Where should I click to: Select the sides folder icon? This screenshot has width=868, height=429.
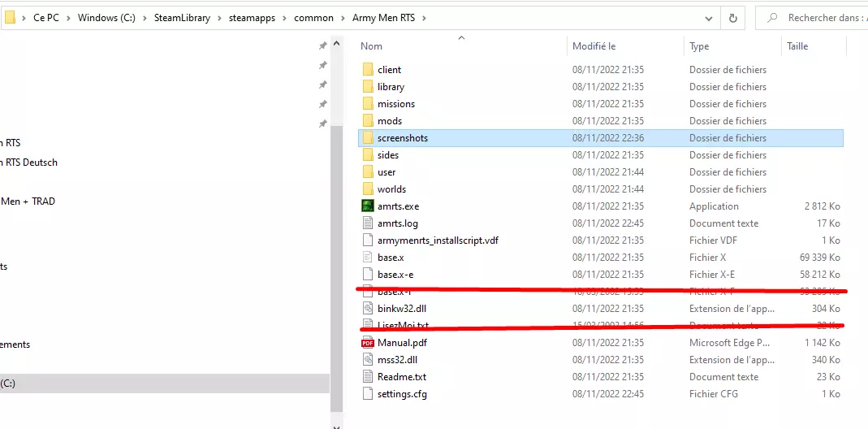(x=368, y=155)
